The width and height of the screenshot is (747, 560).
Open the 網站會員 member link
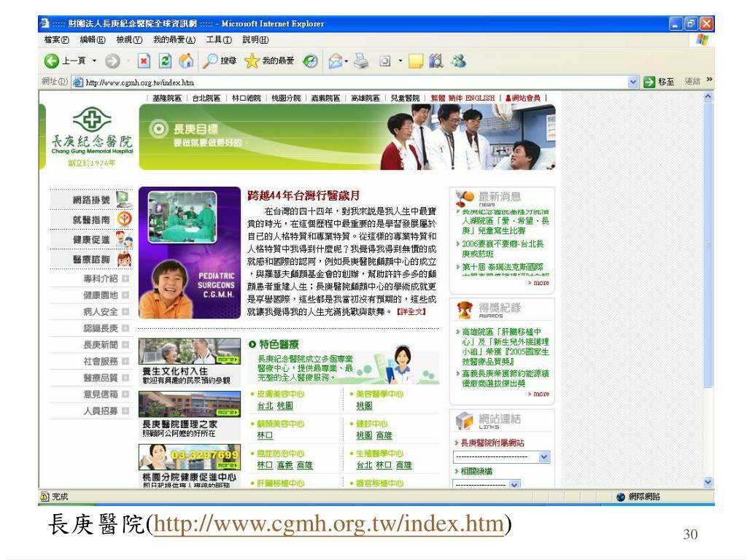(x=522, y=98)
